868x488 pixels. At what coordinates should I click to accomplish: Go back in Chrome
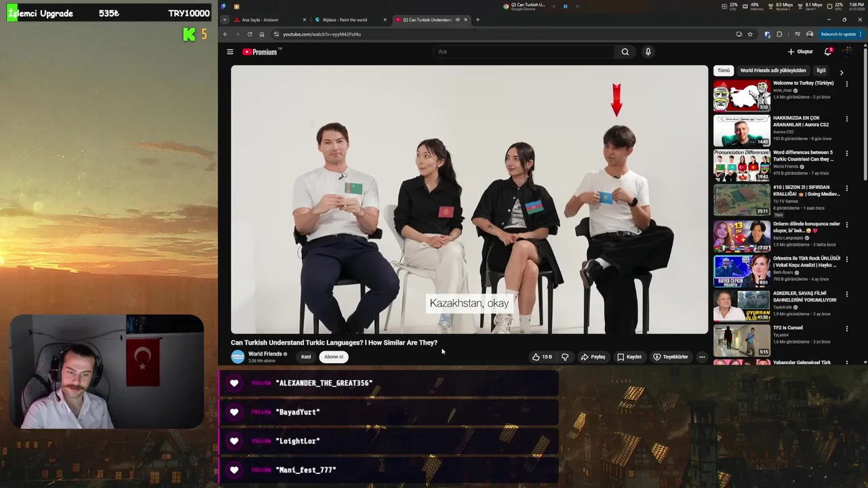pyautogui.click(x=225, y=34)
